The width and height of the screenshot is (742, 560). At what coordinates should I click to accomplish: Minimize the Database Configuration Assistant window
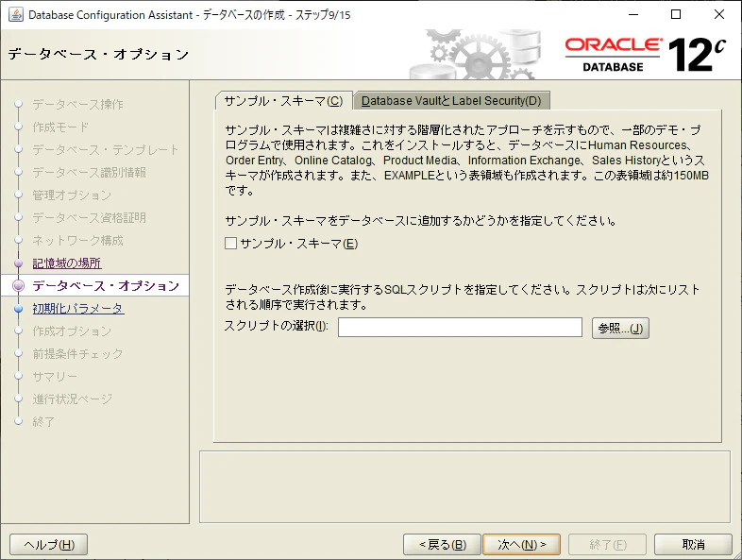[x=633, y=15]
